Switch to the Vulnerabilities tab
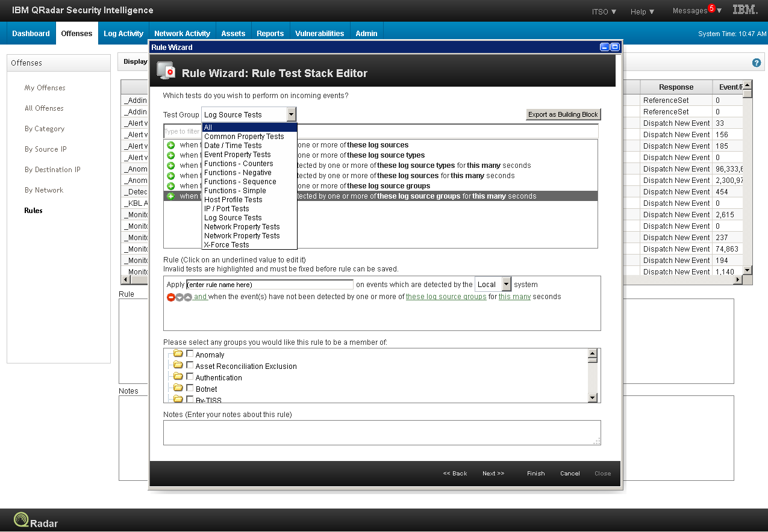Viewport: 768px width, 532px height. [319, 34]
